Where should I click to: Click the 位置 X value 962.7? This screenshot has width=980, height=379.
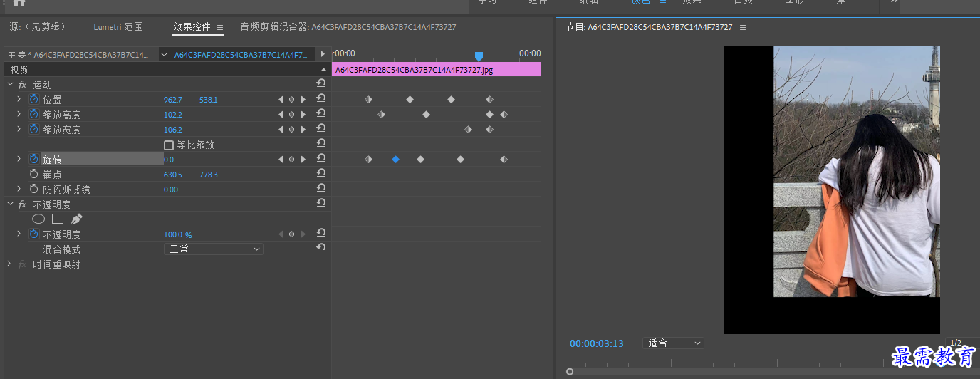tap(173, 100)
